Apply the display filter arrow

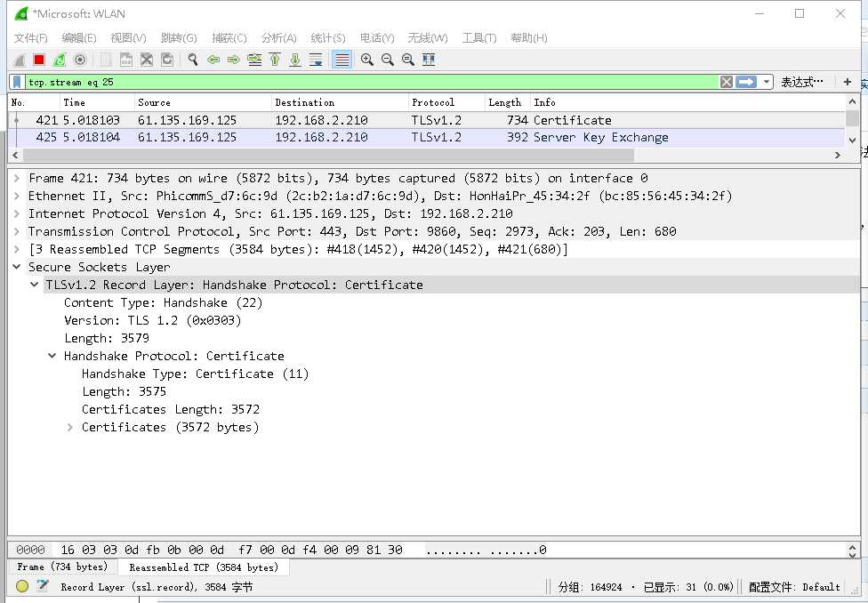745,82
